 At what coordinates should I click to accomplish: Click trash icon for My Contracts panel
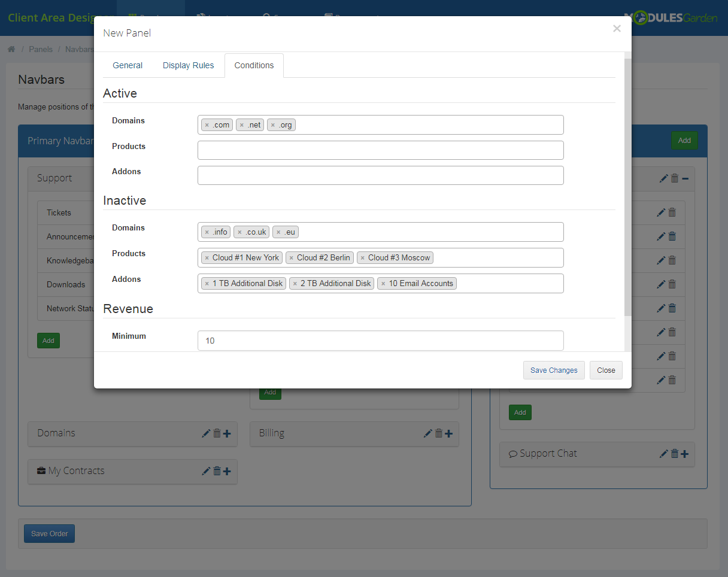click(x=217, y=471)
